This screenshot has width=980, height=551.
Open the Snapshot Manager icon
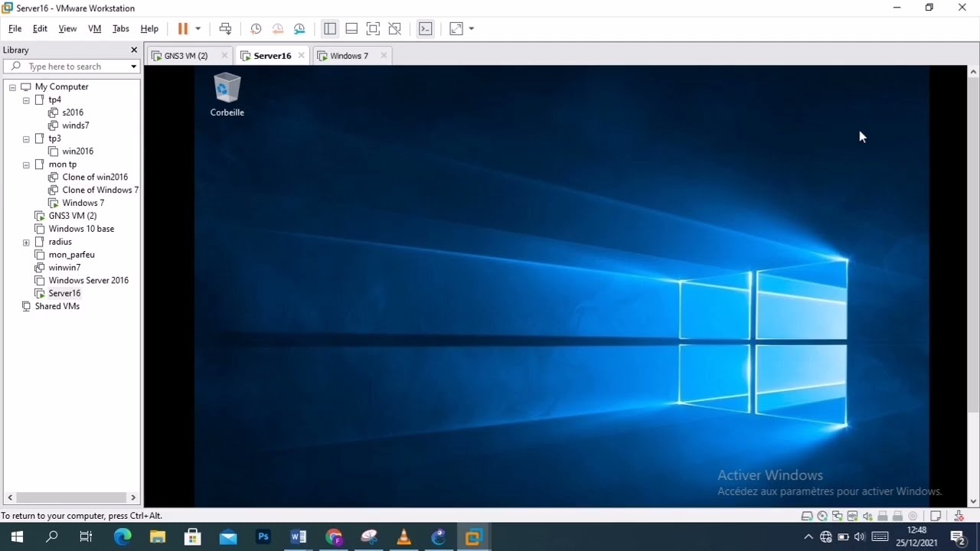click(x=299, y=28)
